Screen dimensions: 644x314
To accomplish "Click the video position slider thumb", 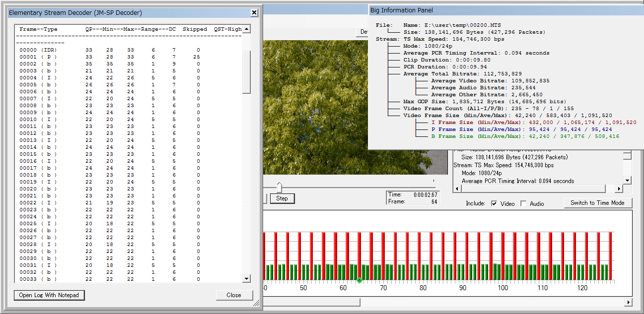I will pyautogui.click(x=279, y=187).
